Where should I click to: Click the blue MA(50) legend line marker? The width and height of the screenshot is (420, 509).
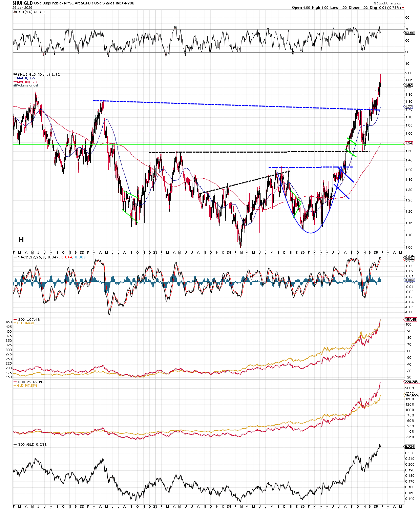[15, 78]
